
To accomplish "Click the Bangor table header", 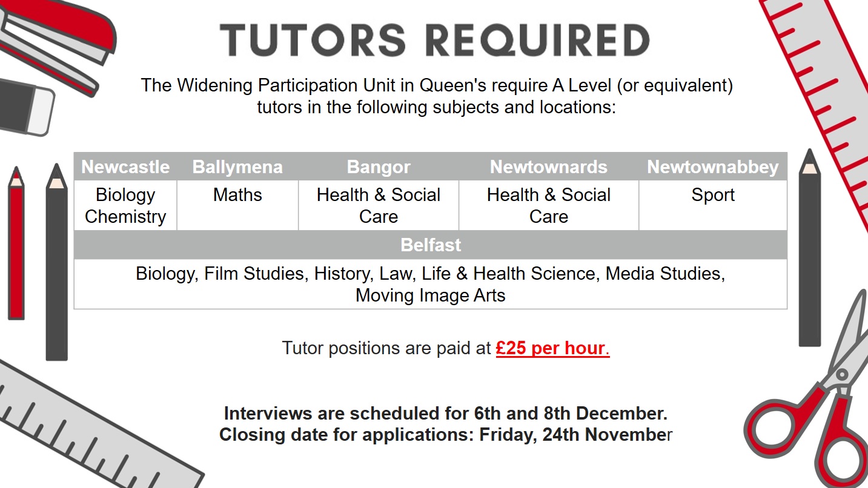I will (379, 167).
